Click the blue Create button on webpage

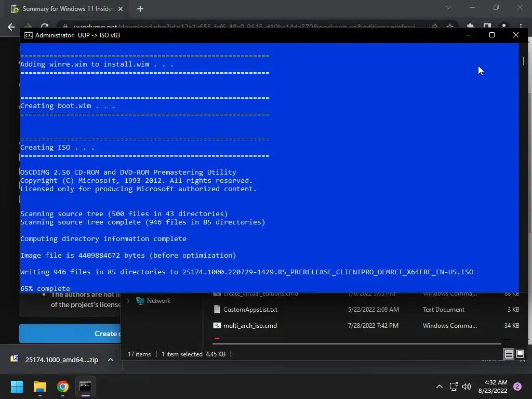(70, 334)
